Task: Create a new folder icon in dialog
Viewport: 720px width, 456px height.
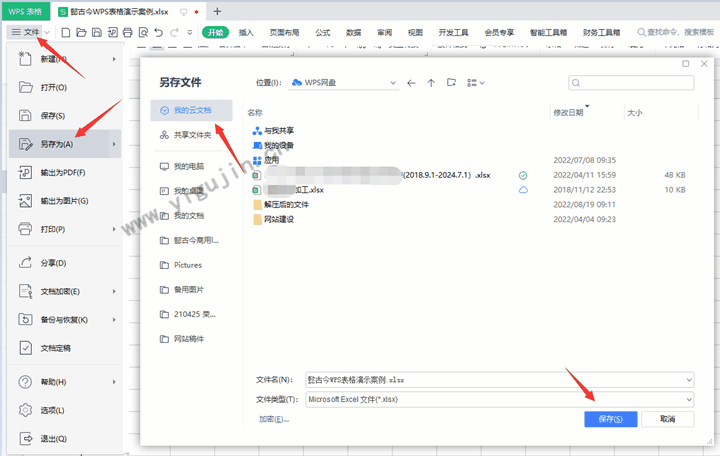Action: pyautogui.click(x=451, y=83)
